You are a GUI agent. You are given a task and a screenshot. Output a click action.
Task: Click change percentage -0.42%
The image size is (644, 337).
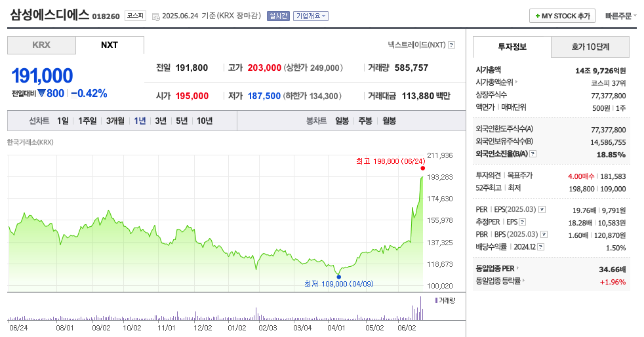tap(89, 94)
